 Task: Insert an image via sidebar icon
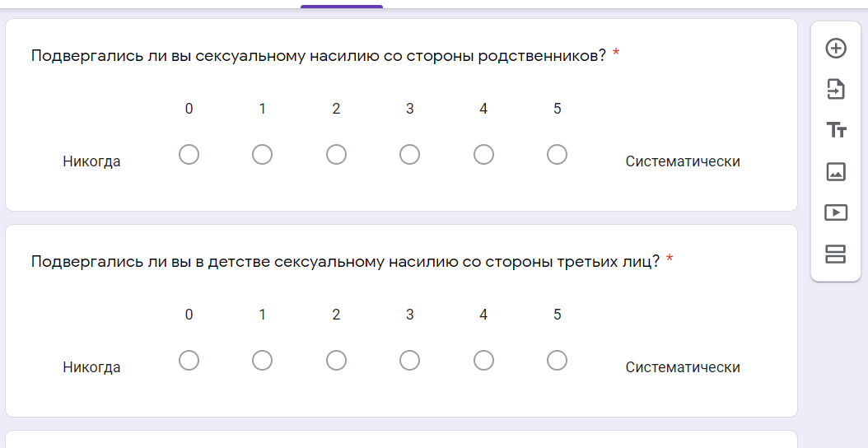[x=836, y=171]
